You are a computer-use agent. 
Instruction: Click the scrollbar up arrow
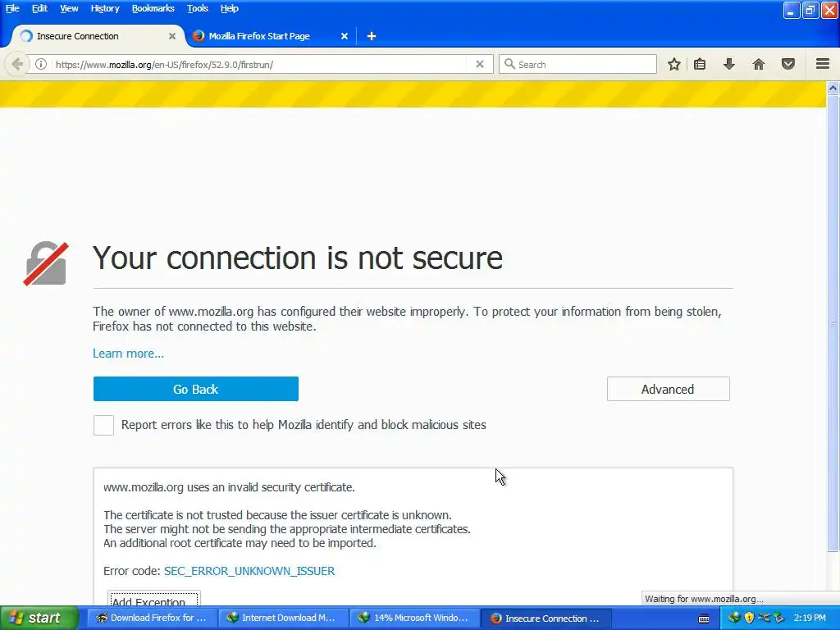[x=833, y=88]
